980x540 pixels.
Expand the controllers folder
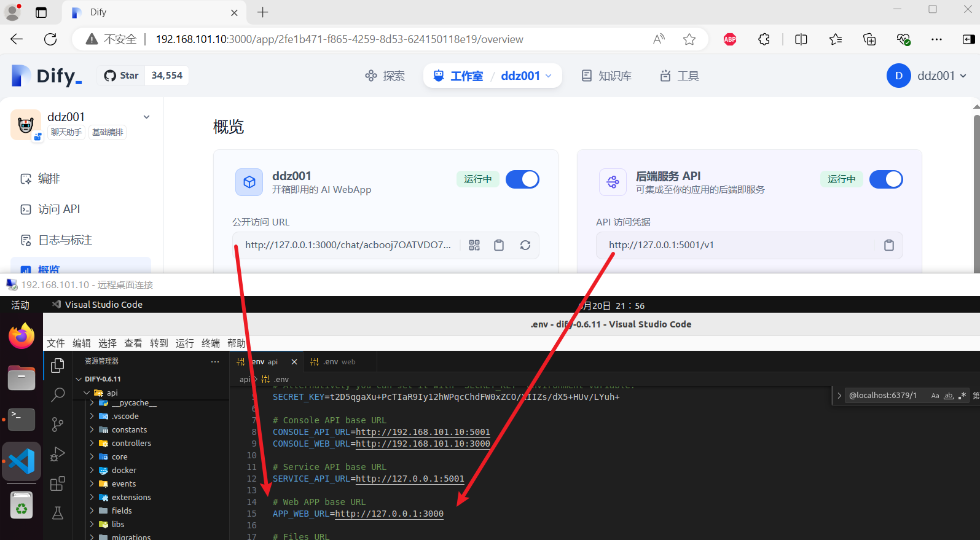click(151, 444)
